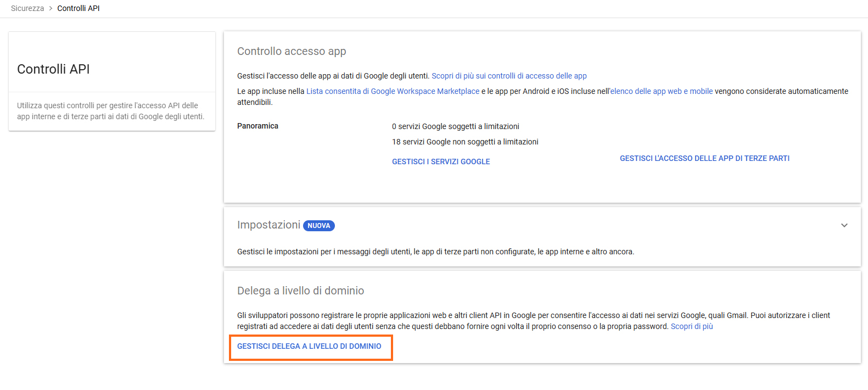Open the link about app access controls
The width and height of the screenshot is (868, 390).
509,76
